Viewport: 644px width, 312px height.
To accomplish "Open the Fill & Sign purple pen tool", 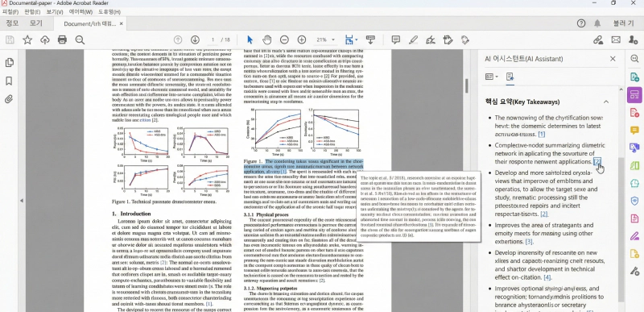I will 634,236.
